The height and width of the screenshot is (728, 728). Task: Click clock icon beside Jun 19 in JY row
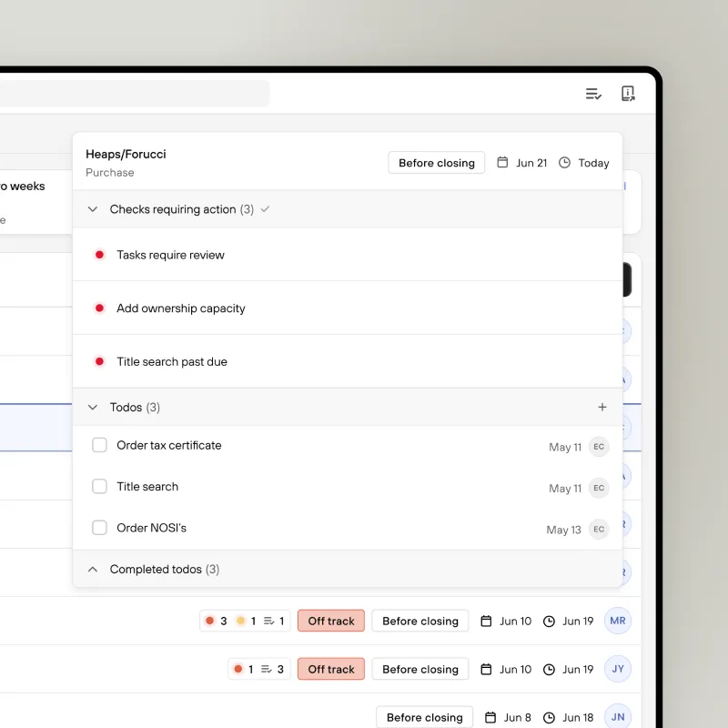pyautogui.click(x=549, y=670)
